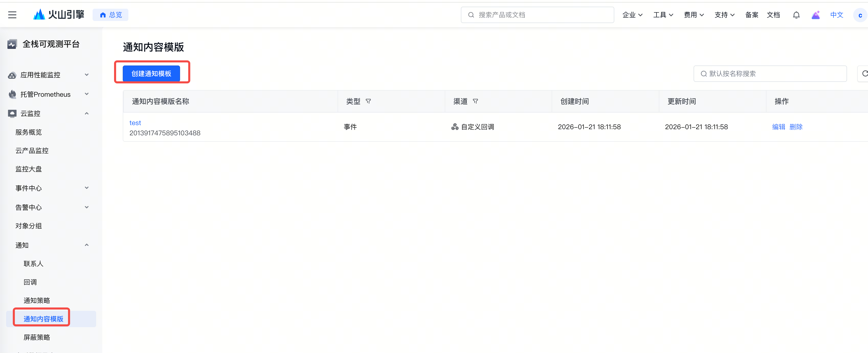Click the Volcano Engine logo
The image size is (868, 353).
coord(59,15)
